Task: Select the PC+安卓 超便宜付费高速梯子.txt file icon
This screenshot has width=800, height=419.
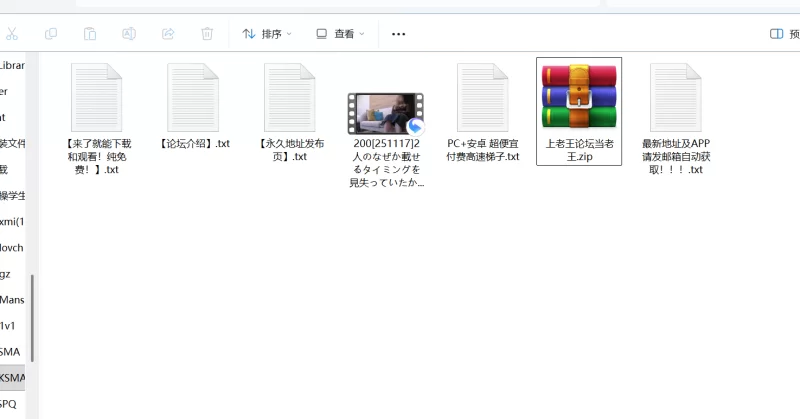Action: (x=483, y=97)
